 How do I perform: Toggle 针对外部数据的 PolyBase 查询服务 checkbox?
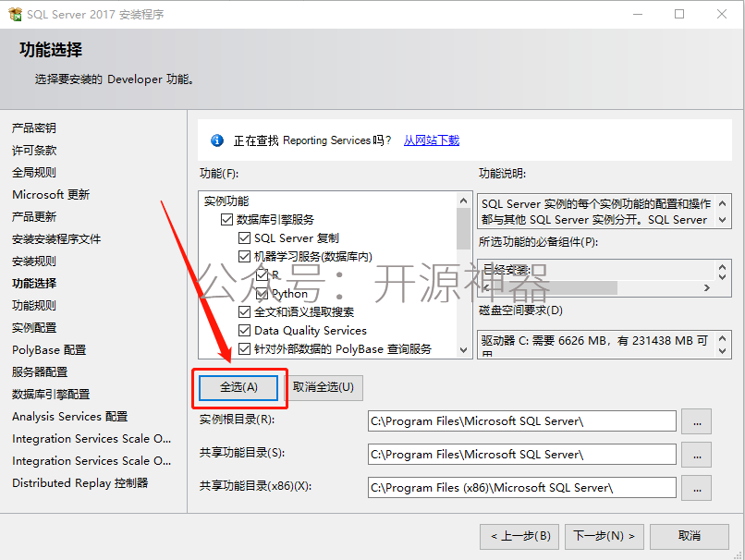(x=244, y=349)
